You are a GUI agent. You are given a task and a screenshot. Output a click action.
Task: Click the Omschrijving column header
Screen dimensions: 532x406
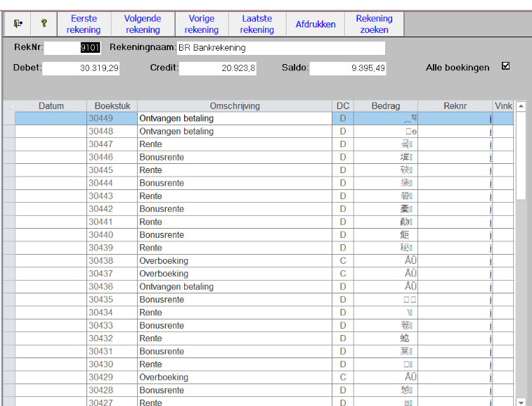(234, 106)
